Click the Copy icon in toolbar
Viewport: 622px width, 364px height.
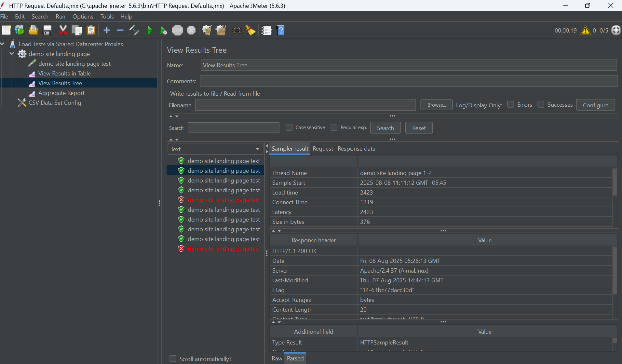(77, 30)
